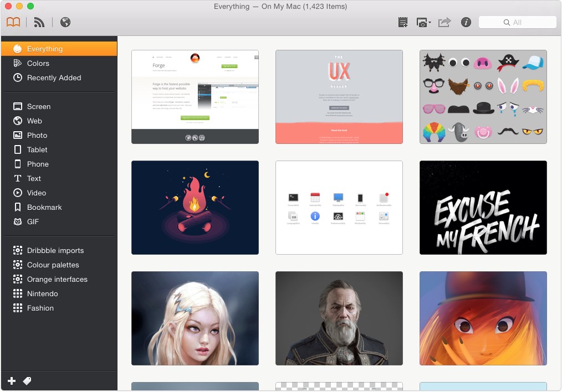Open the screenshot camera capture dropdown
The width and height of the screenshot is (562, 392).
[423, 22]
